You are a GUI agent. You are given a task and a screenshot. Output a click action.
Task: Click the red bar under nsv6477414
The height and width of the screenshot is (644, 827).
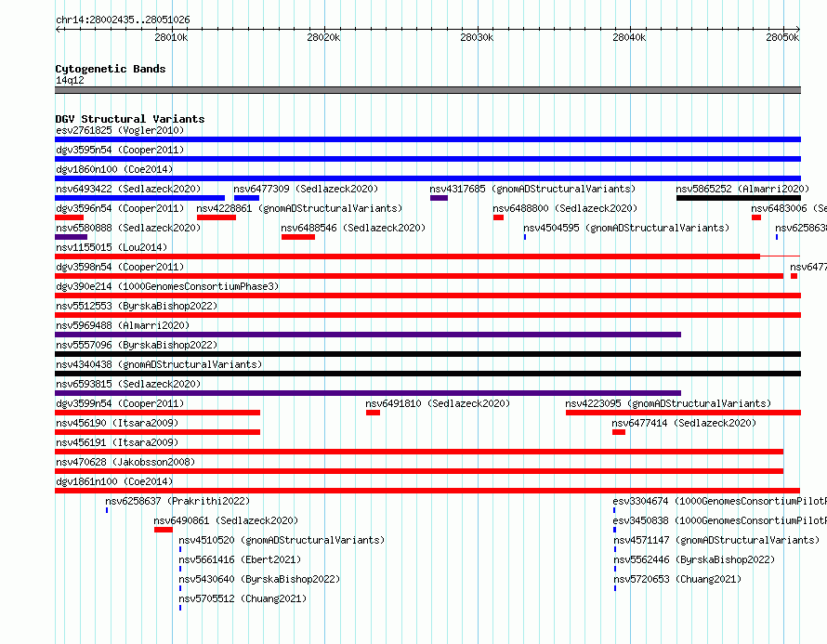coord(619,432)
